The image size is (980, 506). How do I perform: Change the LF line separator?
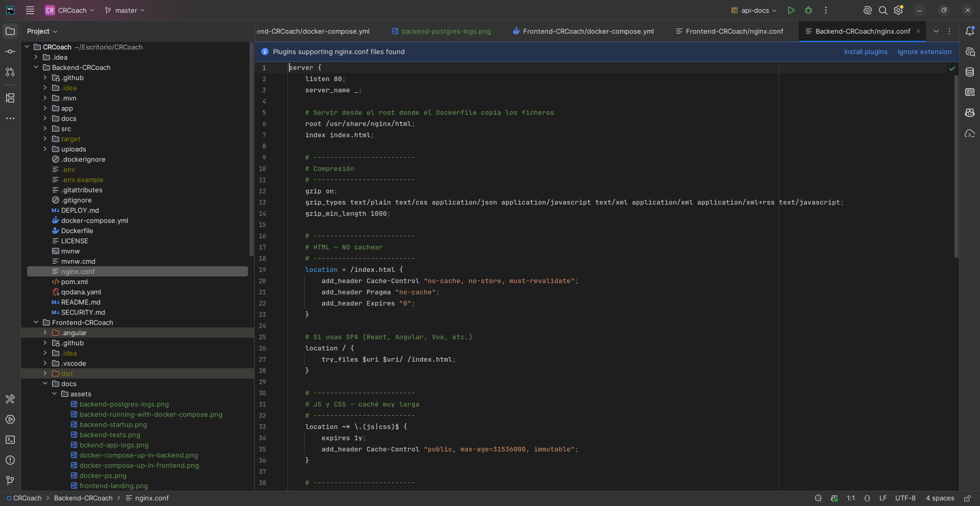click(883, 498)
